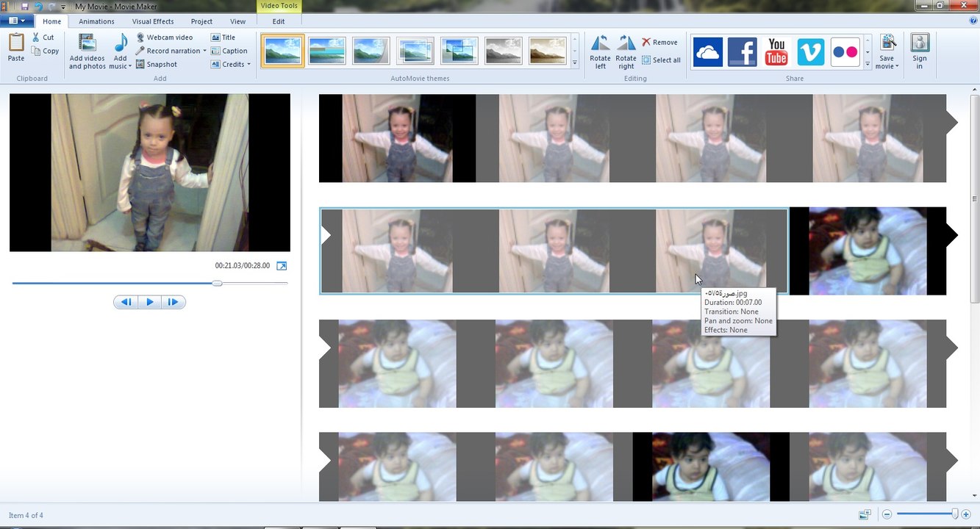This screenshot has width=980, height=529.
Task: Open the Visual Effects tab
Action: [153, 21]
